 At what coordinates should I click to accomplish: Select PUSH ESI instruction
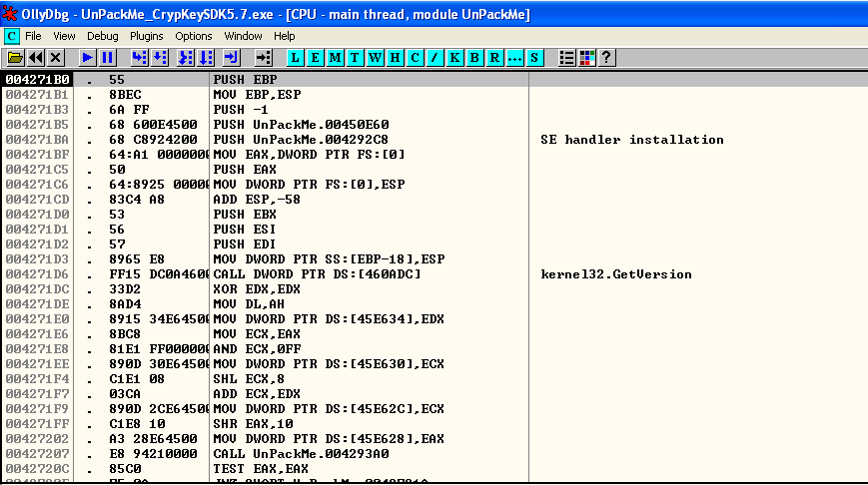(x=245, y=229)
